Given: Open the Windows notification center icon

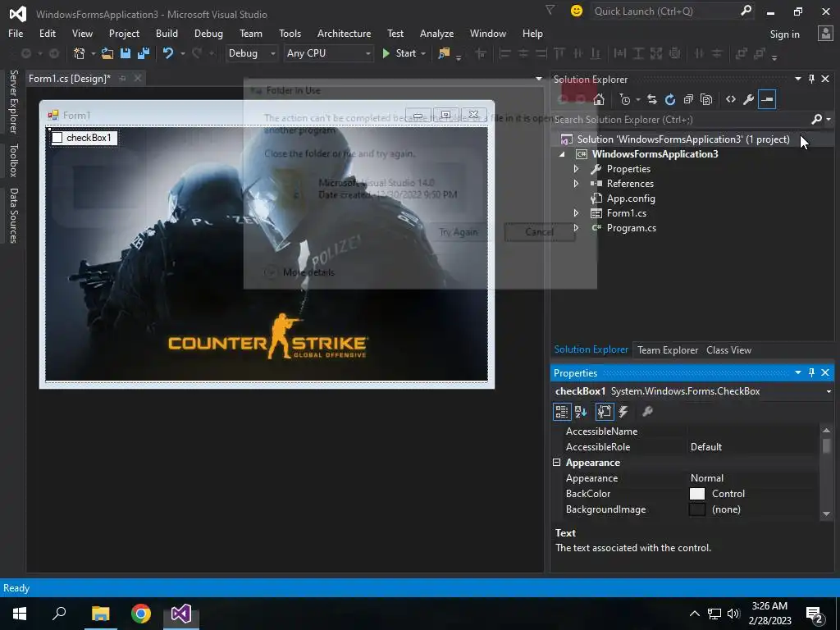Looking at the screenshot, I should click(815, 614).
